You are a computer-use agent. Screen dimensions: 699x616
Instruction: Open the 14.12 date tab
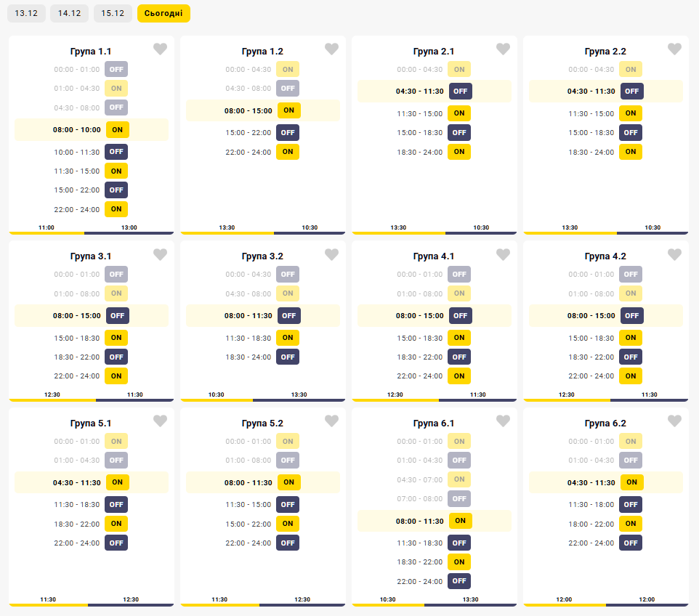[x=70, y=14]
